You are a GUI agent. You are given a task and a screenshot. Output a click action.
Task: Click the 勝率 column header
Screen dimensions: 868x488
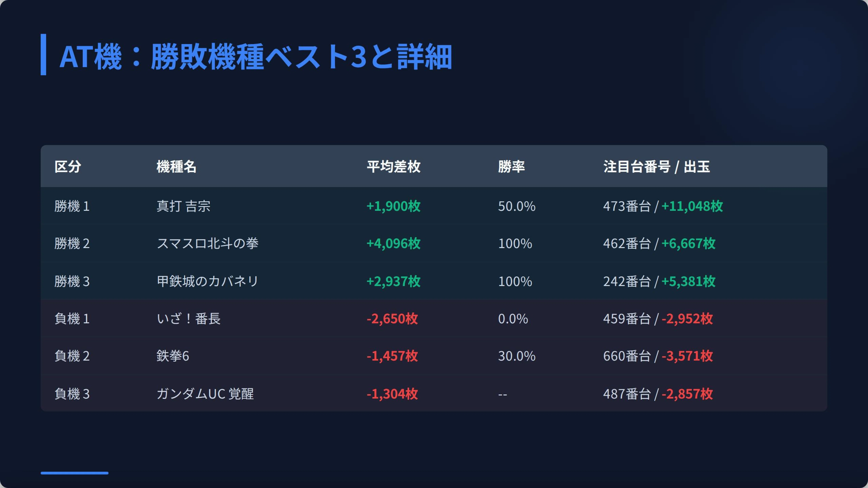pyautogui.click(x=511, y=166)
